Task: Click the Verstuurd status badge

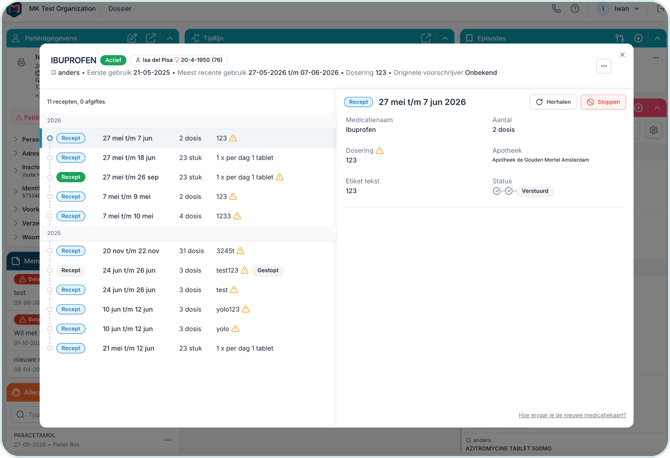Action: pyautogui.click(x=535, y=191)
